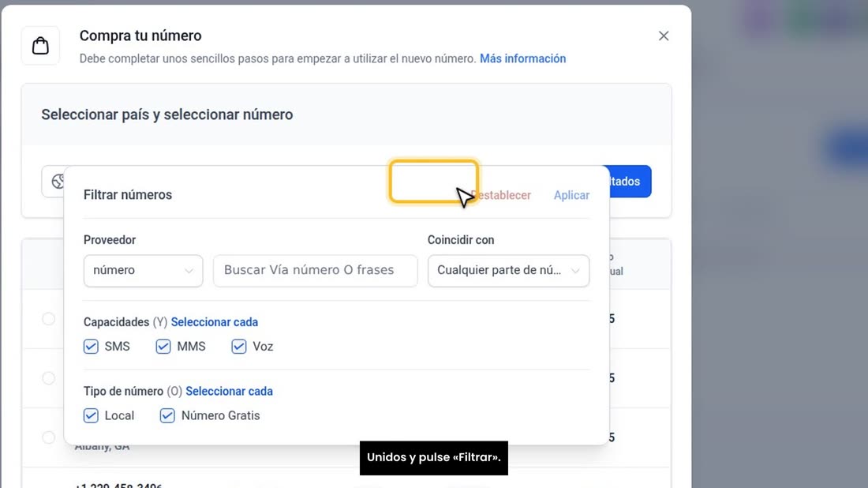Screen dimensions: 868x488
Task: Expand the Cualquier parte de nú... dropdown
Action: (x=508, y=270)
